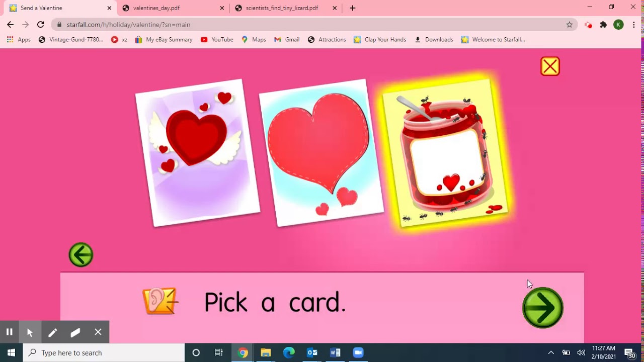Close the scientists_find_tiny_lizard.pdf tab

coord(335,8)
